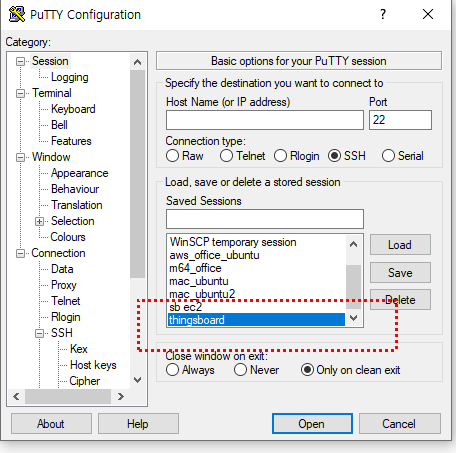The image size is (456, 453).
Task: Open the Appearance category
Action: [79, 173]
